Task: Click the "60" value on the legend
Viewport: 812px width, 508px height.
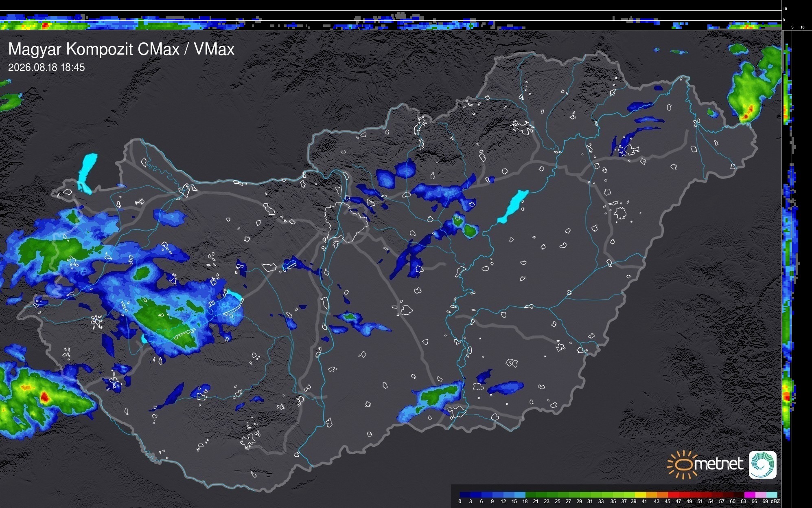Action: pos(733,501)
